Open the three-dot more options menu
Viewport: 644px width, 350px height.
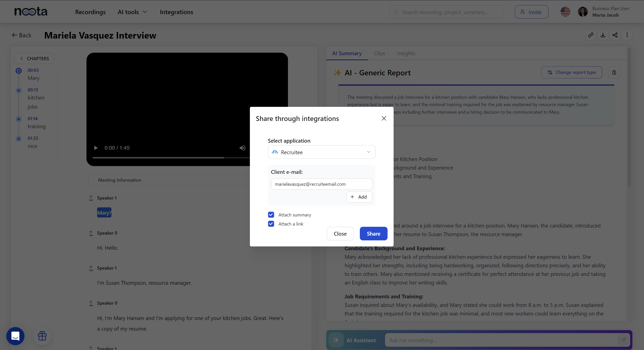627,35
